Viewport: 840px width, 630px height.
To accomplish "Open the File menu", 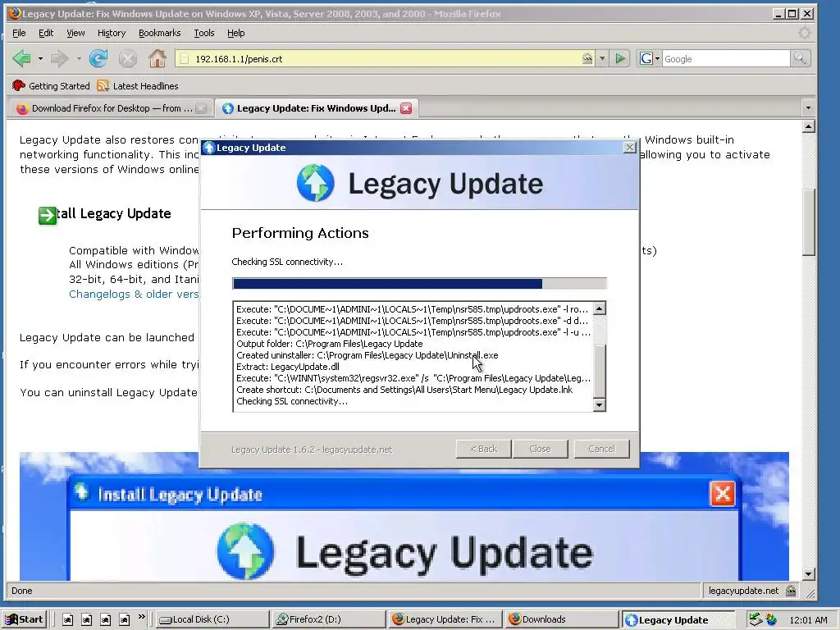I will (x=19, y=33).
